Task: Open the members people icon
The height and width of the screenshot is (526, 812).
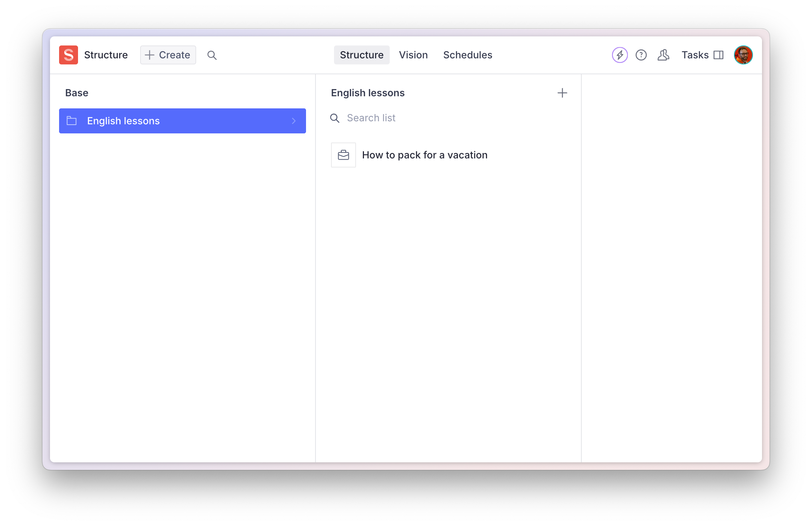Action: 663,55
